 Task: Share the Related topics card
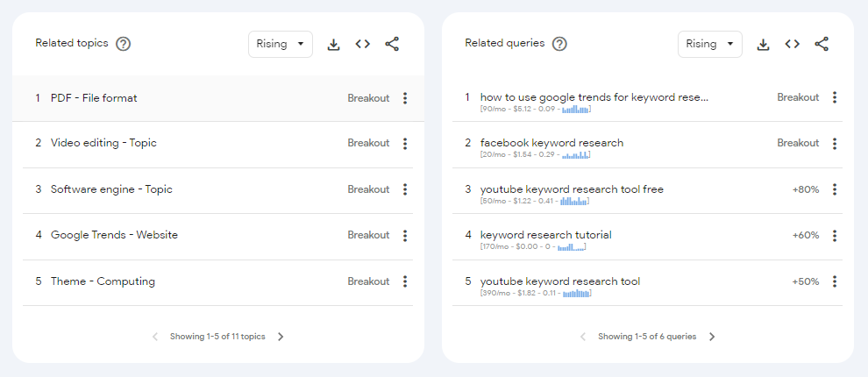point(392,45)
